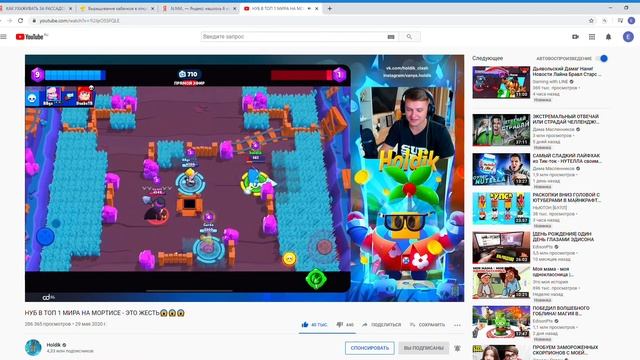Open the title 'ПОБЕДИЛ ВОЛШЕБНОГО ГОБЛИНА'

(x=561, y=311)
